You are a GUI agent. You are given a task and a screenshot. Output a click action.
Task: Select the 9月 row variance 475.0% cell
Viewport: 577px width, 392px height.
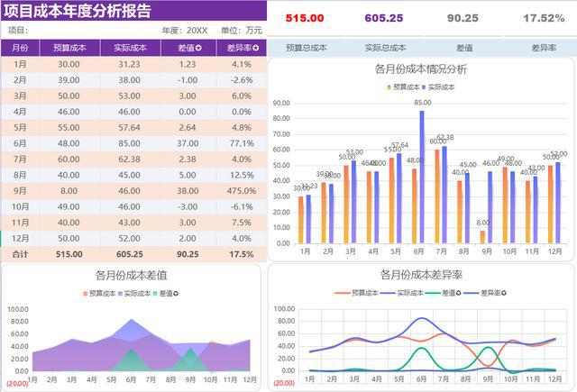tap(241, 191)
